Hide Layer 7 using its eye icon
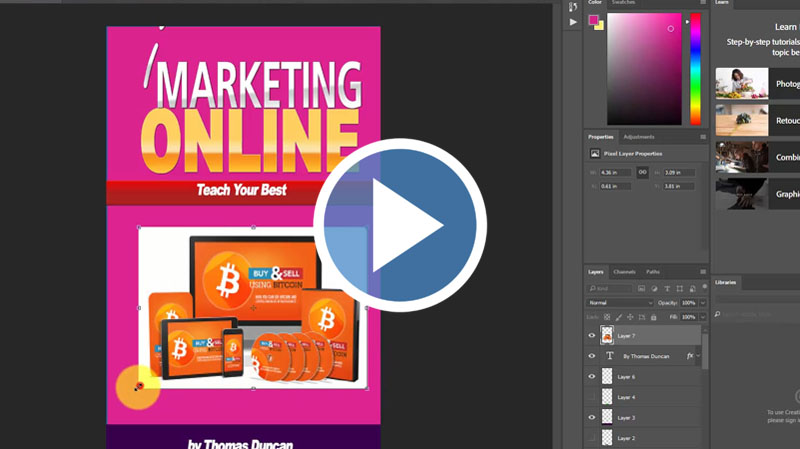 [x=592, y=336]
